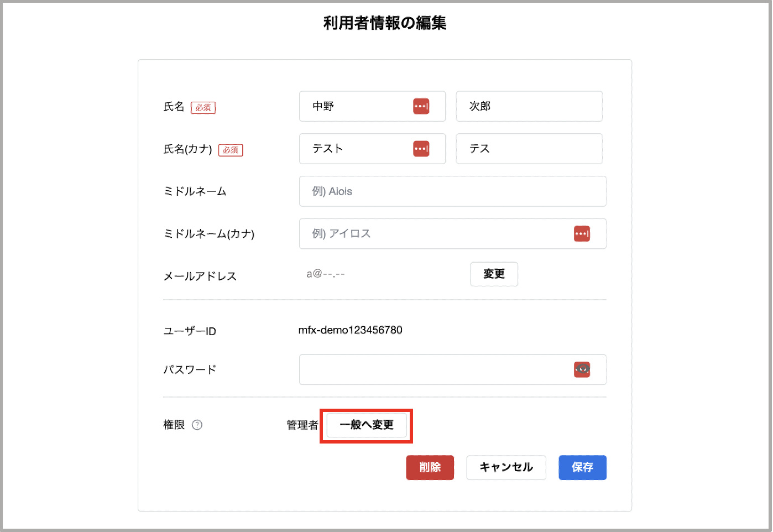Image resolution: width=773 pixels, height=532 pixels.
Task: Click the red 削除 button
Action: coord(430,467)
